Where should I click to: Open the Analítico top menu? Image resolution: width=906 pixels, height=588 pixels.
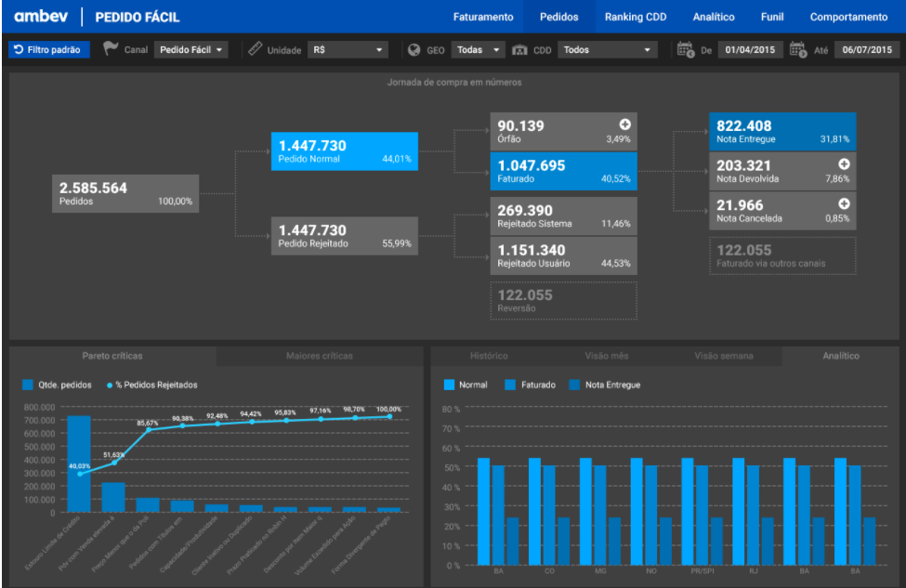pos(714,17)
